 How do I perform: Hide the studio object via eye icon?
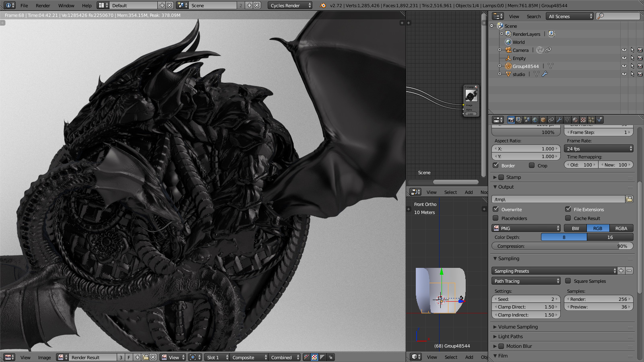[624, 74]
